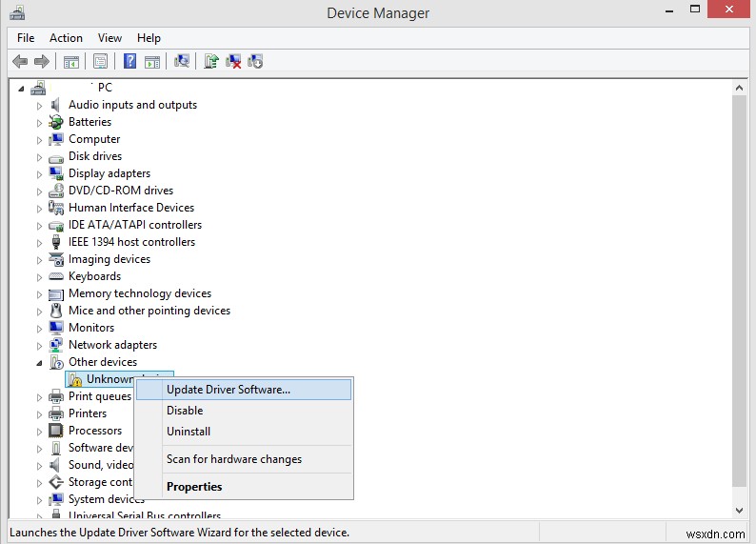Screen dimensions: 756x544
Task: Select Uninstall in the context menu
Action: point(189,432)
